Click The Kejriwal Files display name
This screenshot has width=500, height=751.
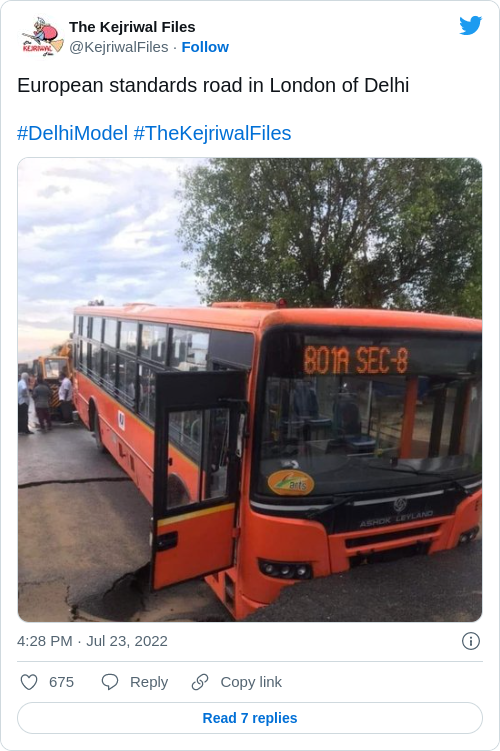coord(132,27)
